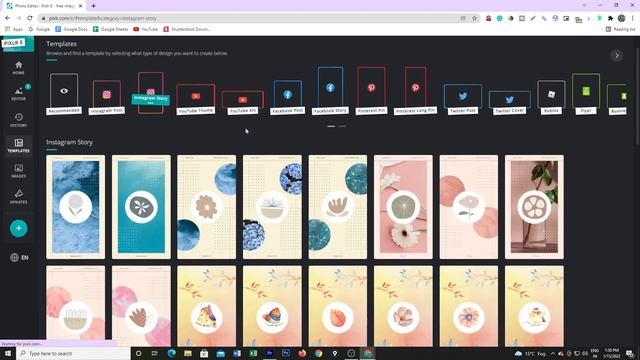Open the Windows Start menu
The image size is (640, 360).
click(8, 353)
